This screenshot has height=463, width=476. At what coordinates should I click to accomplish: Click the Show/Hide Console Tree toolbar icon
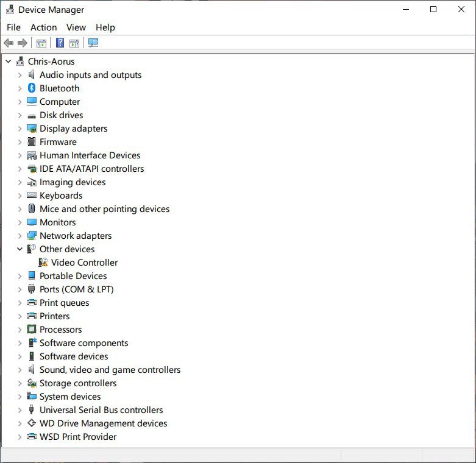[x=41, y=43]
